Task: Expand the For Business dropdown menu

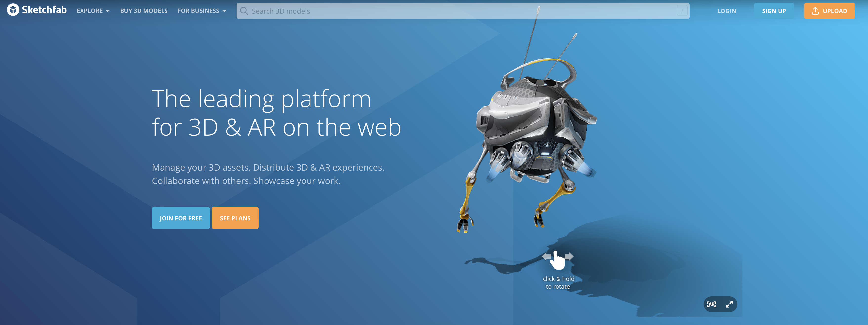Action: click(202, 11)
